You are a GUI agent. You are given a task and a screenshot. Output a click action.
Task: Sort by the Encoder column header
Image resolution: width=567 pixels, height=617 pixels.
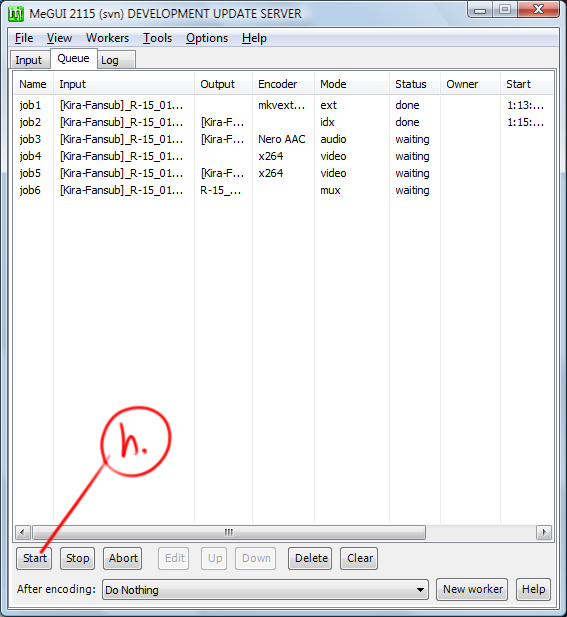click(x=283, y=84)
